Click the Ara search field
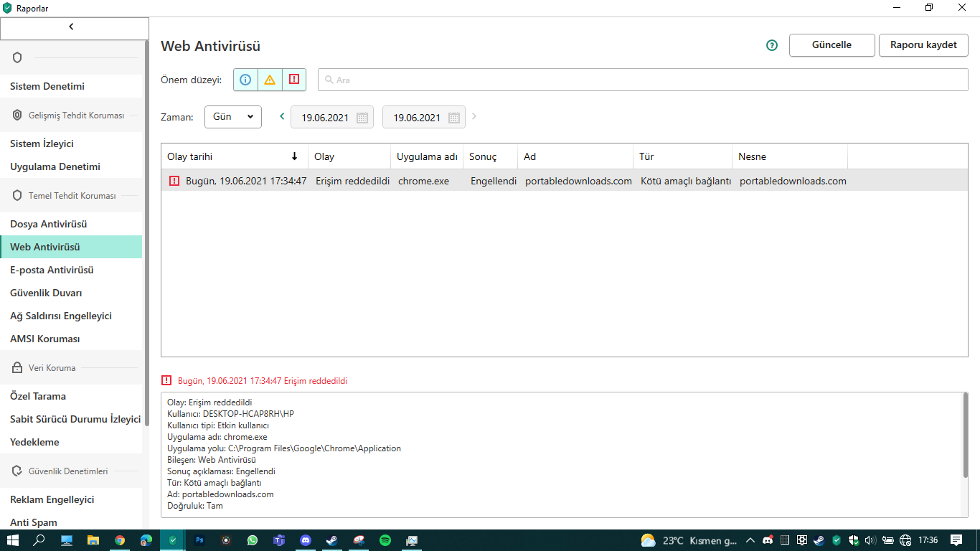The image size is (980, 551). click(x=643, y=80)
